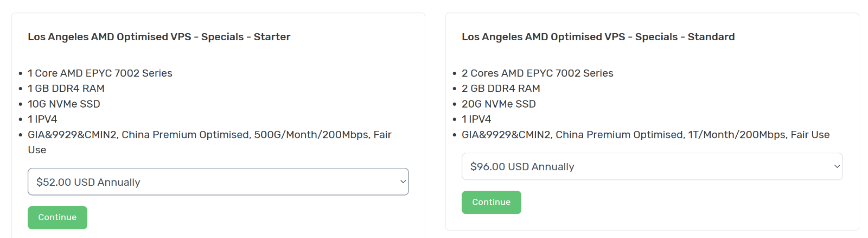The image size is (868, 238).
Task: Click the Specials - Standard plan title
Action: [x=598, y=37]
